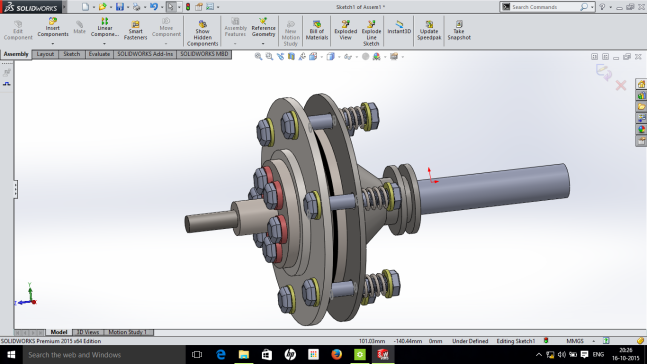Screen dimensions: 647x364
Task: Cancel sketch with red X in corner
Action: click(621, 85)
